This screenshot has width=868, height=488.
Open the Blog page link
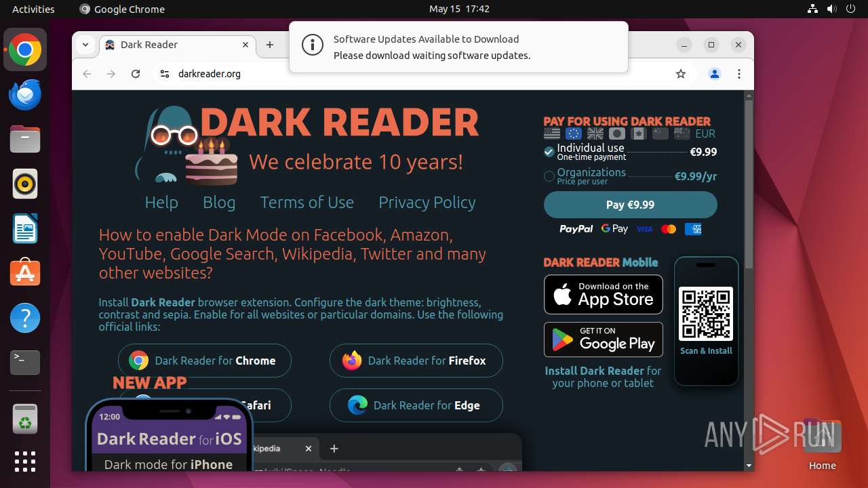tap(219, 202)
